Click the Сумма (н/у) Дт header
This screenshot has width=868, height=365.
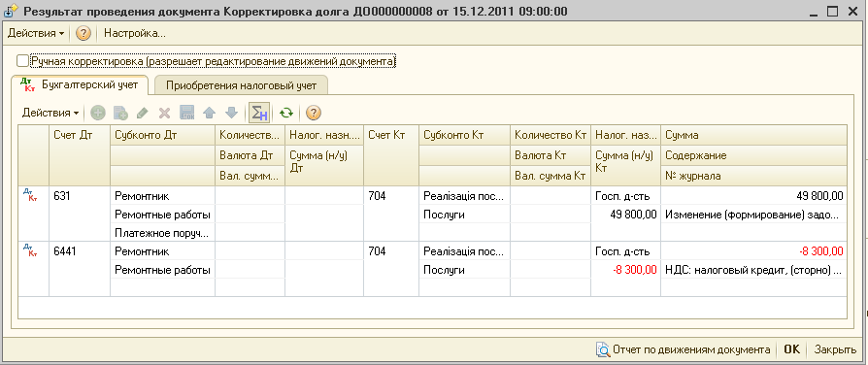click(324, 166)
